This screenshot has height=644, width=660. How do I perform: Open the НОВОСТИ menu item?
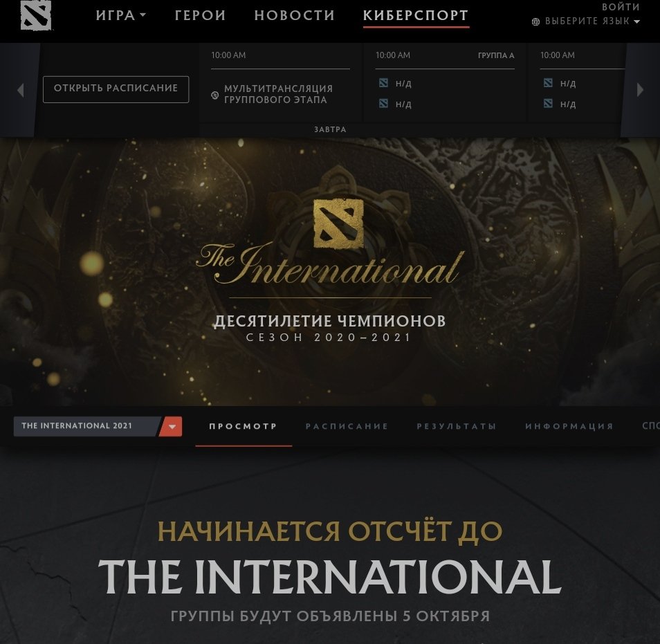coord(295,16)
